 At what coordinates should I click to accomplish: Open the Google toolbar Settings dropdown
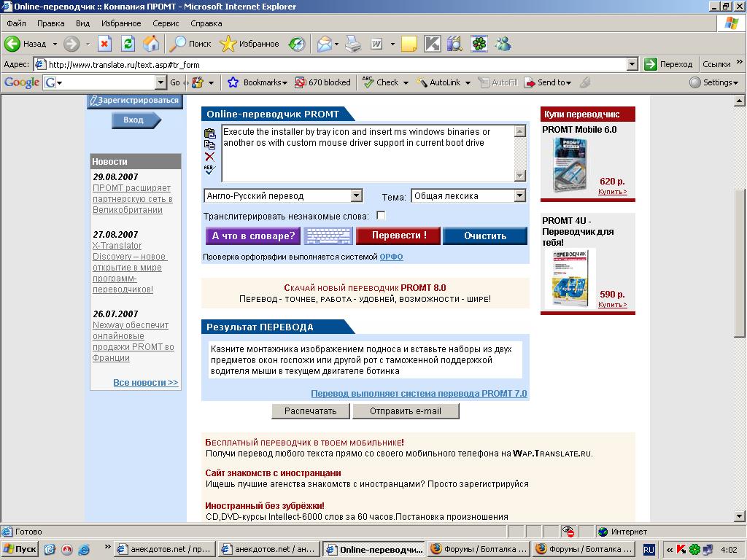tap(713, 82)
